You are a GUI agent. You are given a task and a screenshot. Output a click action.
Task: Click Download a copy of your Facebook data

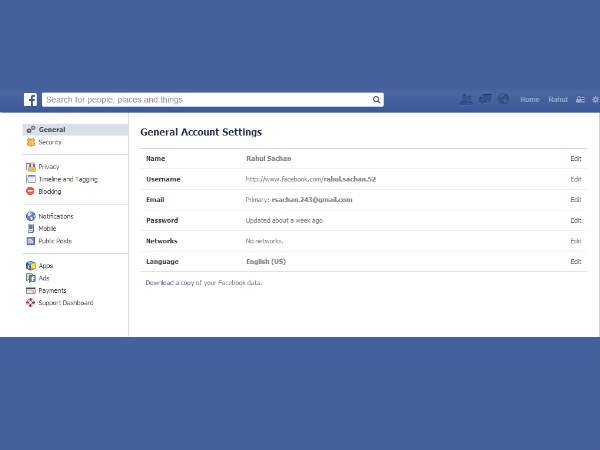(204, 283)
